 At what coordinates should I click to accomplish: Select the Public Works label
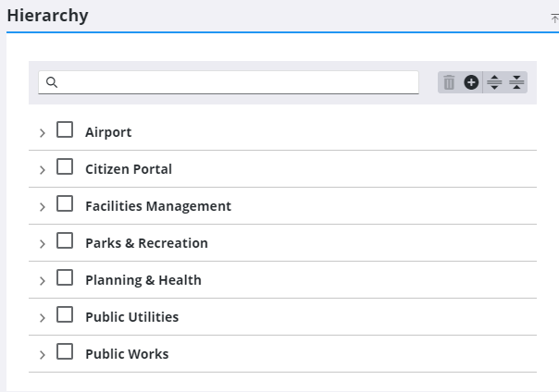coord(127,354)
